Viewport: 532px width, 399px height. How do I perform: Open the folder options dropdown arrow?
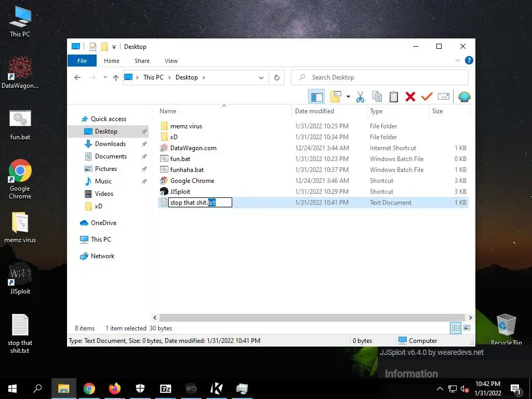coord(348,97)
